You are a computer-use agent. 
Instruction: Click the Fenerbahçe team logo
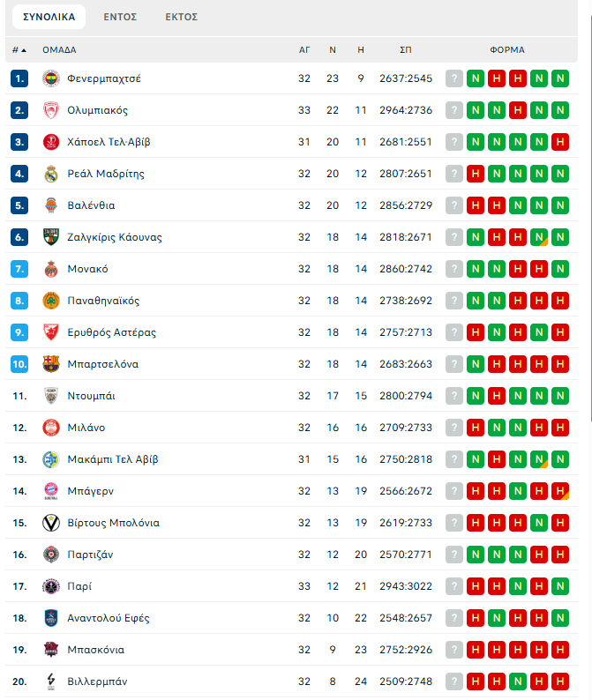point(50,78)
